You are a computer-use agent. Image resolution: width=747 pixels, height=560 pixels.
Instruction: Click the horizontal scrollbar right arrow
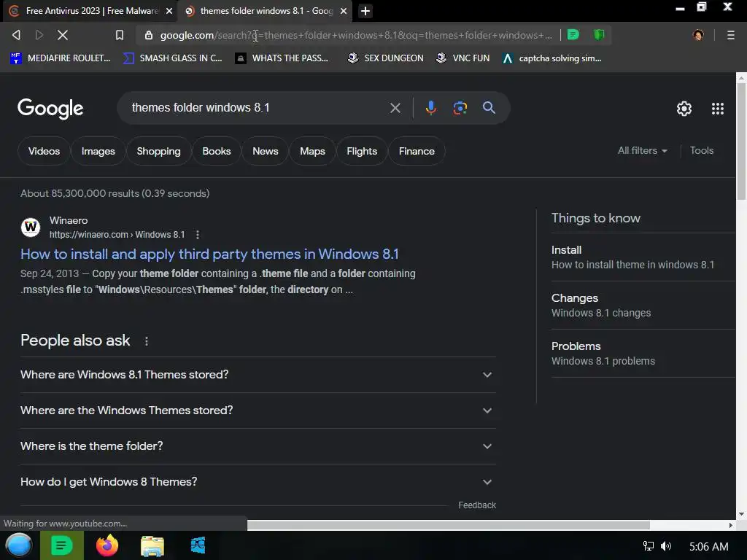731,525
